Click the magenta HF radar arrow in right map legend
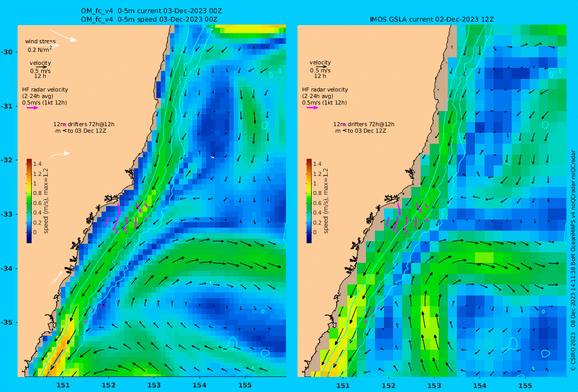 312,108
